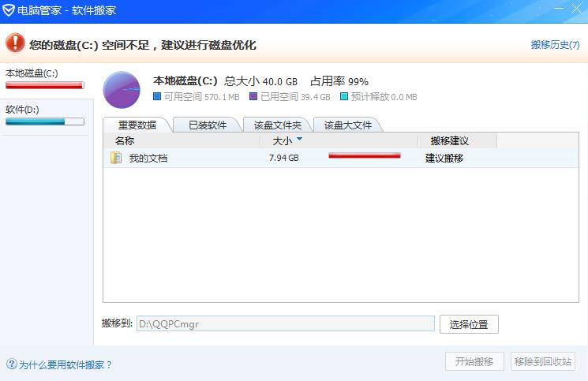Click the red size bar for 我的文档
Image resolution: width=588 pixels, height=381 pixels.
coord(365,155)
